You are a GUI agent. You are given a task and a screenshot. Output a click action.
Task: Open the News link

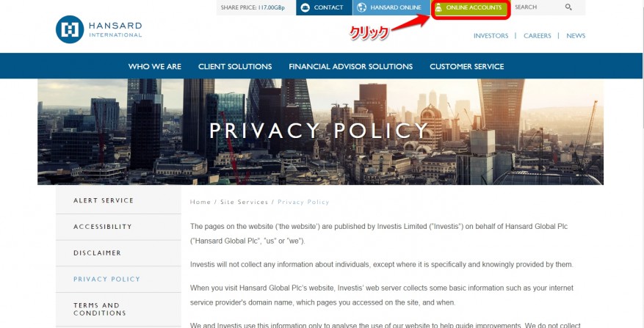coord(576,36)
